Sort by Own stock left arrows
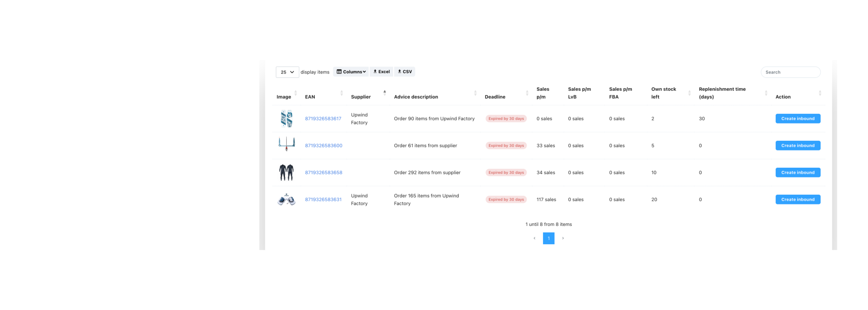Screen dimensions: 868x310 coord(689,93)
